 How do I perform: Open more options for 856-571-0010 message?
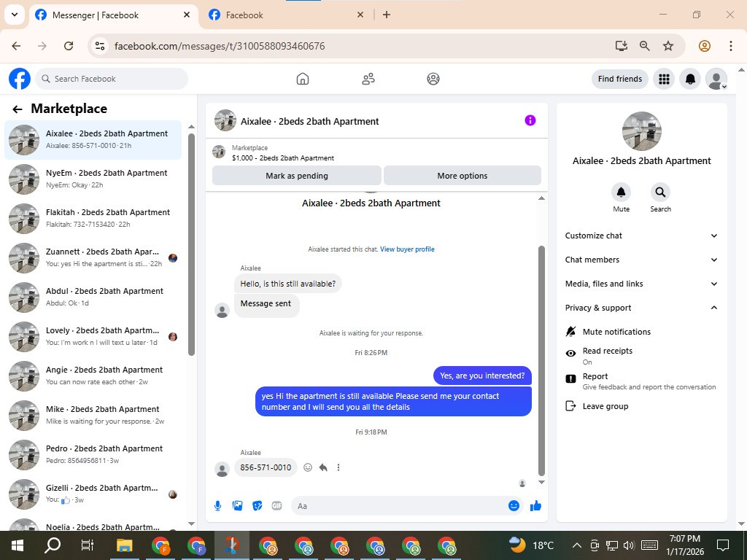[338, 467]
